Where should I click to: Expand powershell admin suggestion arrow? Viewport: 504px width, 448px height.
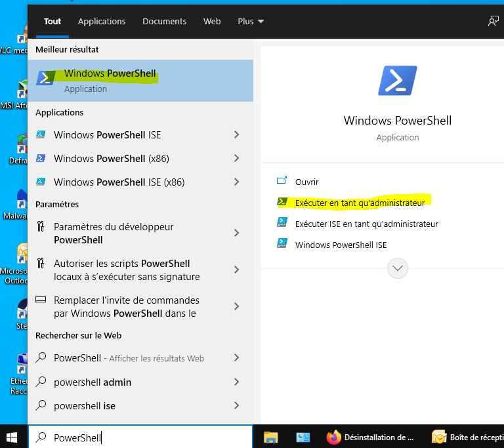tap(236, 382)
